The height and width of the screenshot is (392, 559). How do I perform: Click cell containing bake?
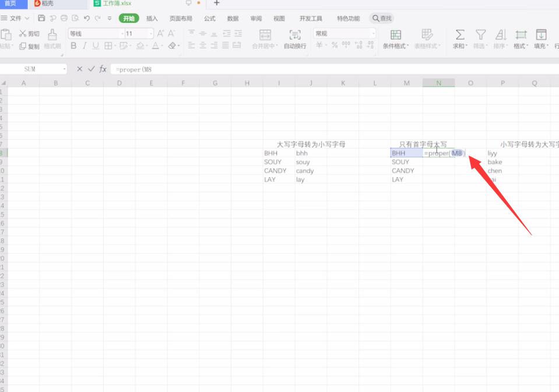pos(502,162)
